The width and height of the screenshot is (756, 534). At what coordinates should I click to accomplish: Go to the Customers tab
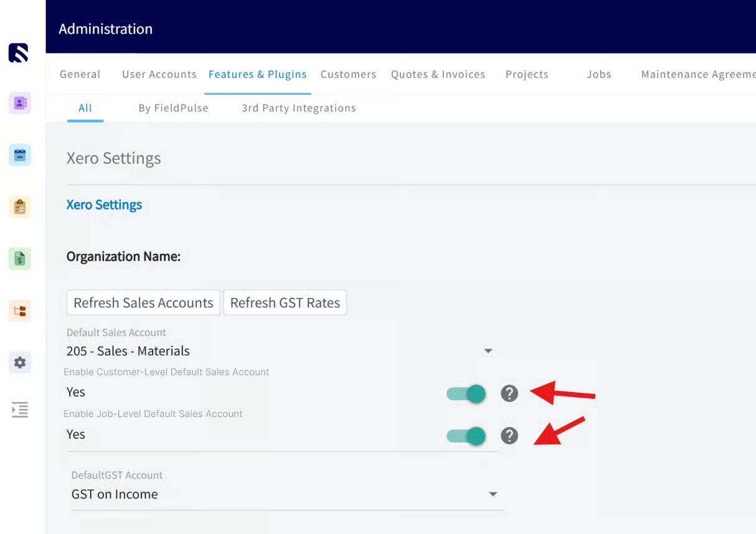tap(349, 74)
